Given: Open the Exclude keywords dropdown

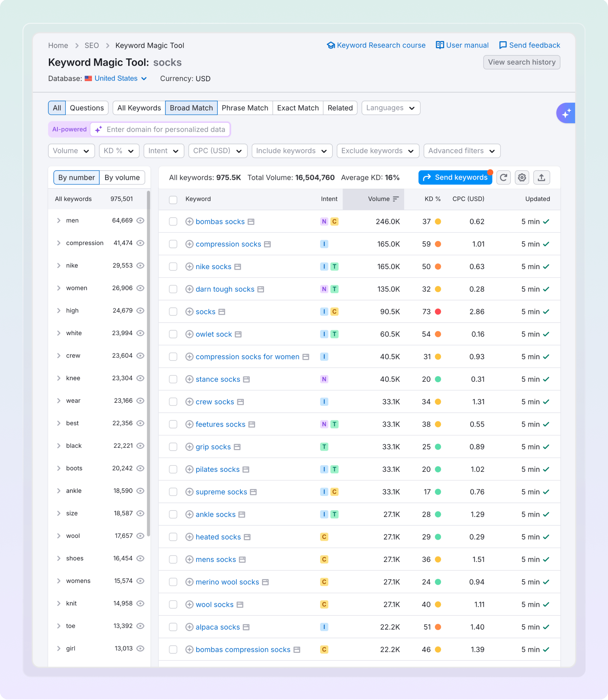Looking at the screenshot, I should tap(378, 151).
